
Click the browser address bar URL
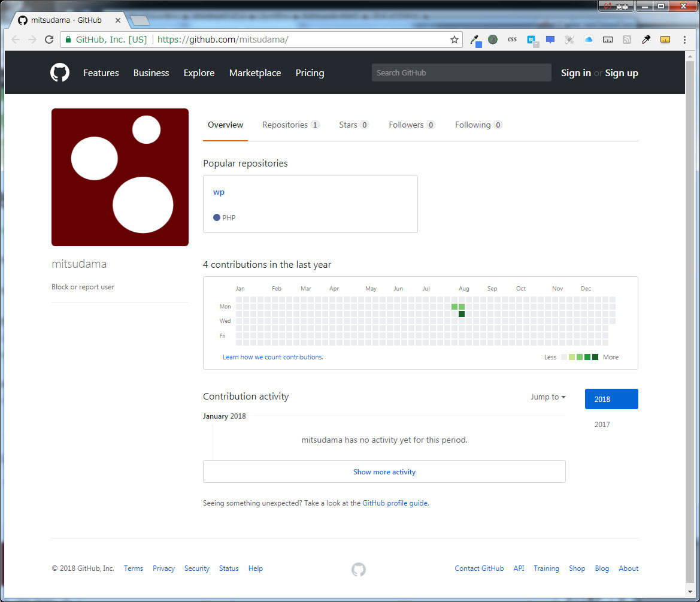(222, 40)
